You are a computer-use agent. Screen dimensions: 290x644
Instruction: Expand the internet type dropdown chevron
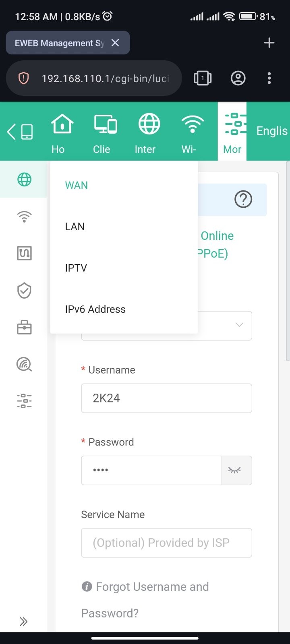tap(239, 325)
